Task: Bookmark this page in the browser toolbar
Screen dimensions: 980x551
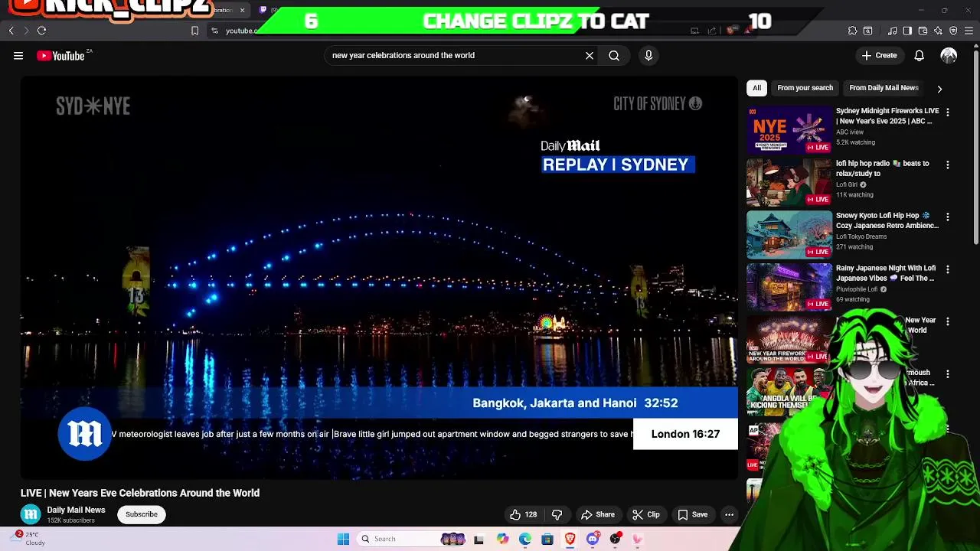Action: coord(194,31)
